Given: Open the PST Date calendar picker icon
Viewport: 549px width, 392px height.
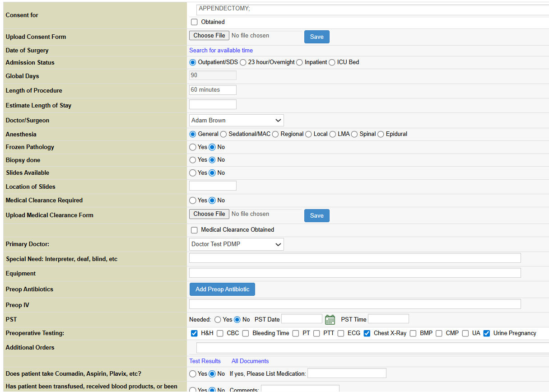Looking at the screenshot, I should tap(330, 320).
